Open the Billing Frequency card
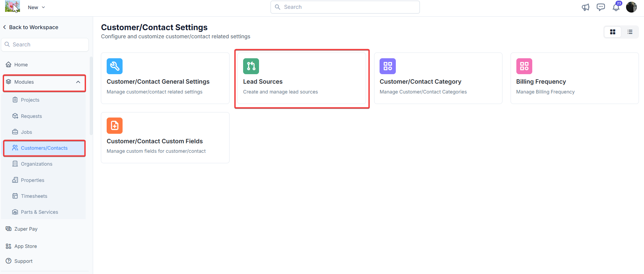The image size is (644, 274). point(575,78)
